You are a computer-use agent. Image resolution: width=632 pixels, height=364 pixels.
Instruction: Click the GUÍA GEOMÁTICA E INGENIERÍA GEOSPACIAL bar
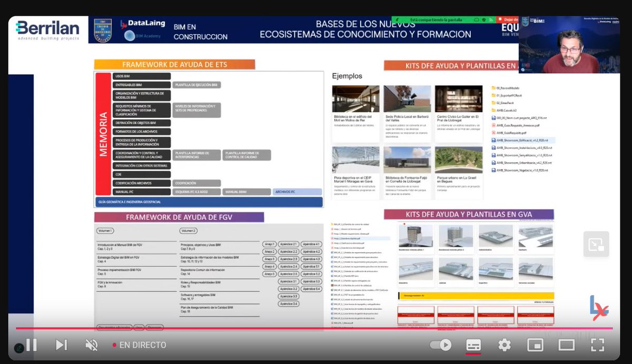click(x=209, y=202)
